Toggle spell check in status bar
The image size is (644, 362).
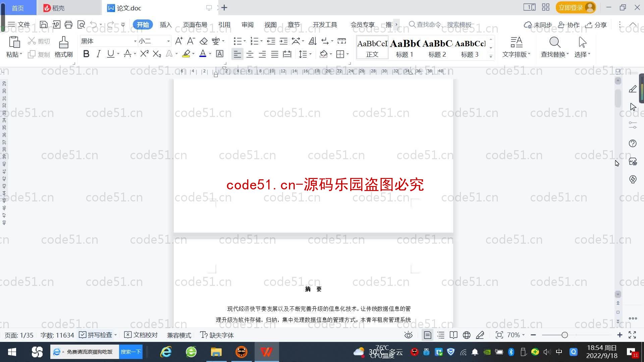(97, 335)
